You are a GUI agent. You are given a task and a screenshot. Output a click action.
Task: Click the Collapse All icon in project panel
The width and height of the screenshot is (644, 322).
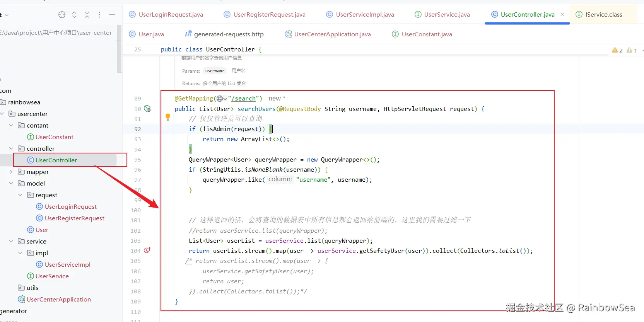[x=87, y=15]
